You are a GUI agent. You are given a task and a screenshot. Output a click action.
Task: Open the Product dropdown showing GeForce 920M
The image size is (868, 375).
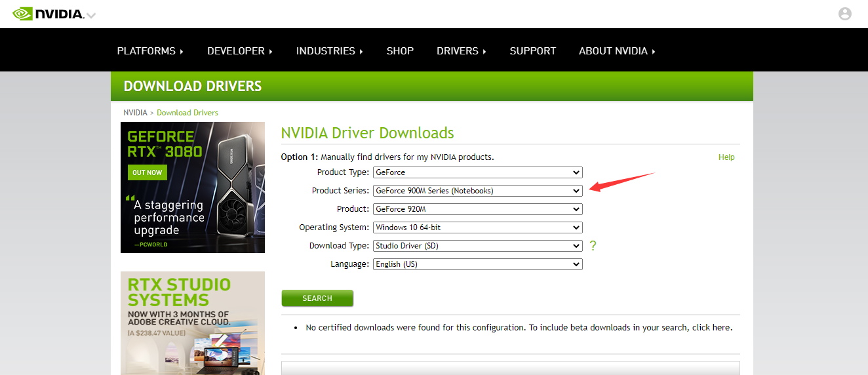pyautogui.click(x=477, y=209)
